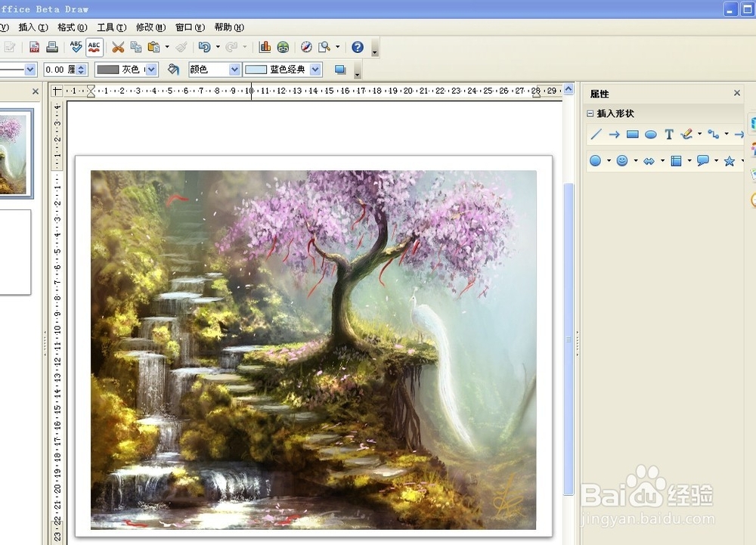The image size is (756, 545).
Task: Open the 颜色 fill type dropdown
Action: 235,70
